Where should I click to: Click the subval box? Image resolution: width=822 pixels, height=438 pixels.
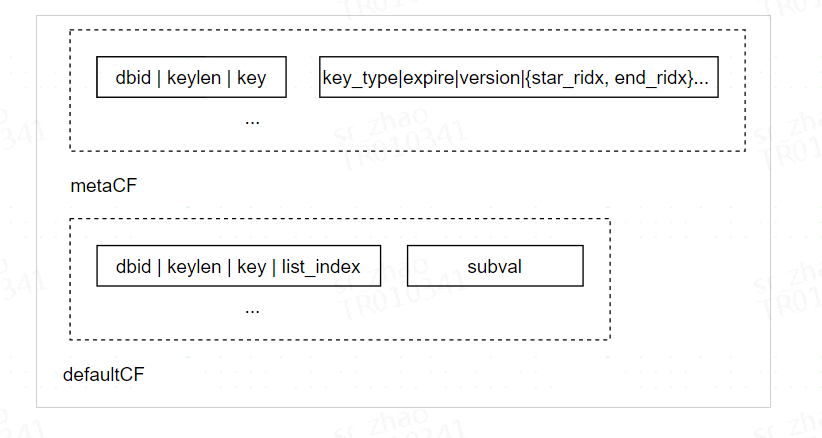point(495,266)
